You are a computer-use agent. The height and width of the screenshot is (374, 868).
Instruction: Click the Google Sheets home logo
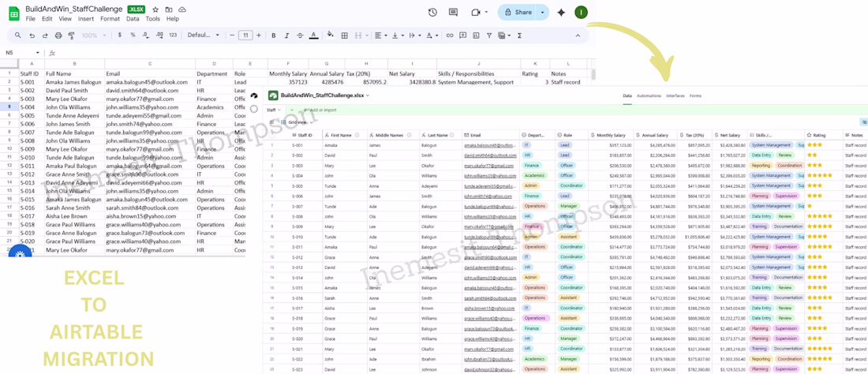click(x=14, y=13)
